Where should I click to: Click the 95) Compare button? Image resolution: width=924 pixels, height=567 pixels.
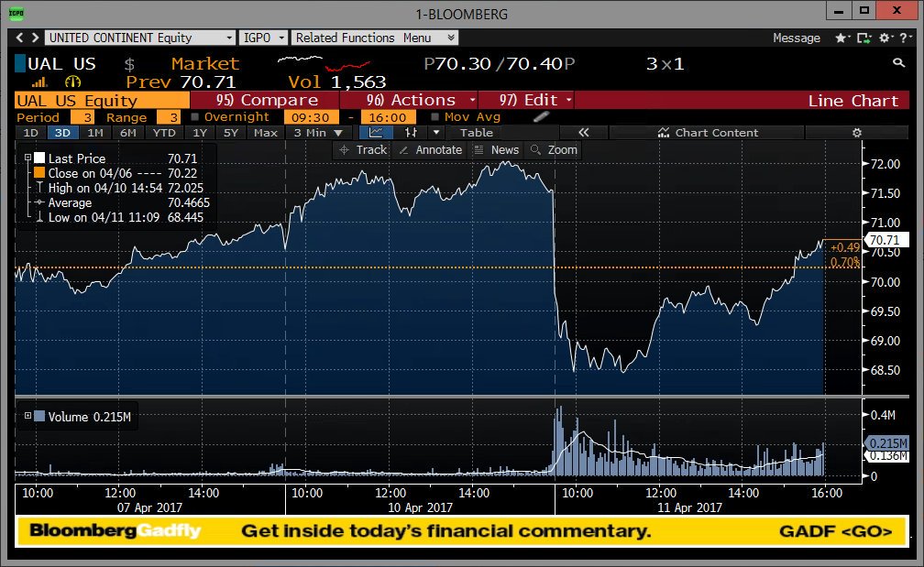tap(267, 100)
